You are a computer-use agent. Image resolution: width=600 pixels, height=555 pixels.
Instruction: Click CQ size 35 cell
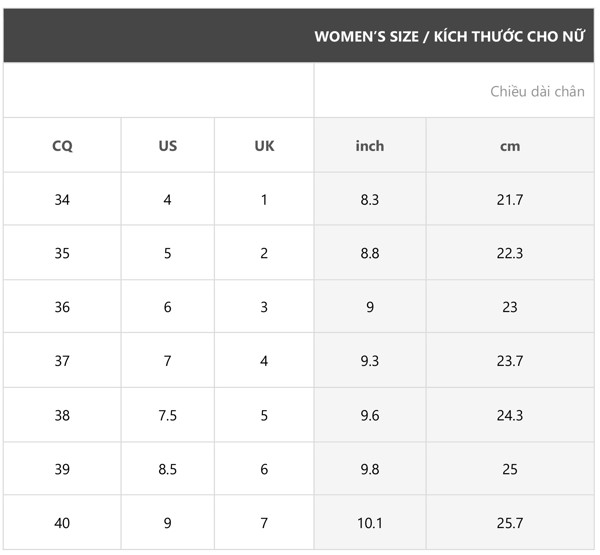point(62,254)
